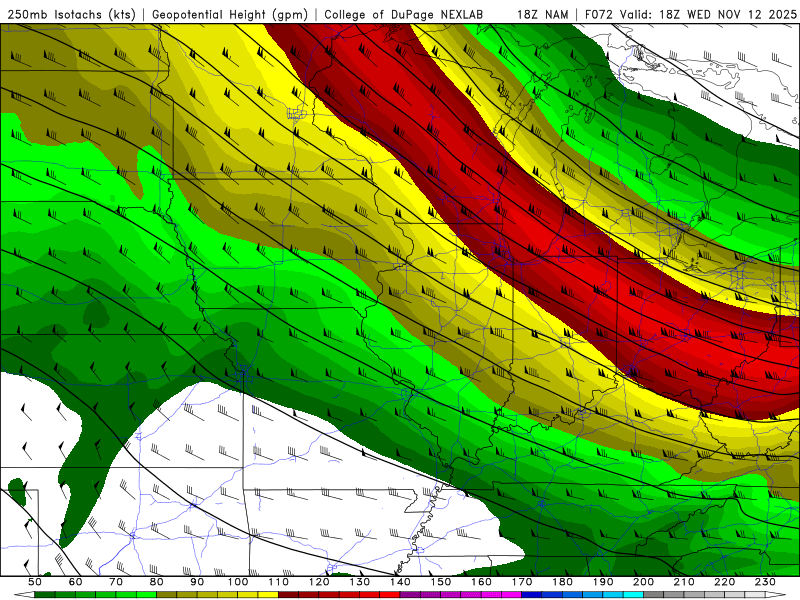
Task: Click the left end arrow of the color bar
Action: pos(24,595)
